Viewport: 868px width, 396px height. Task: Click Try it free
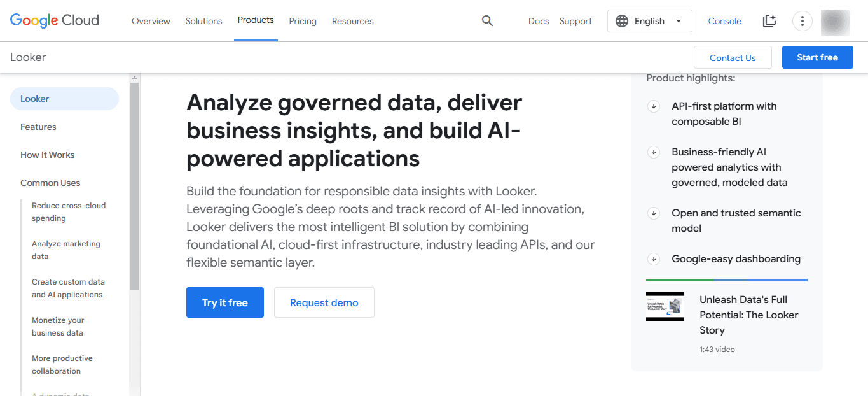pos(224,302)
